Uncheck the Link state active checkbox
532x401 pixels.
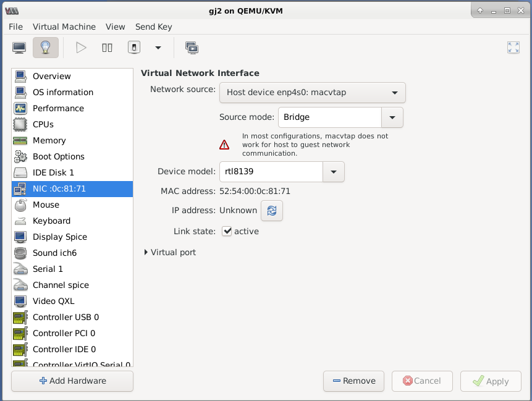(227, 231)
